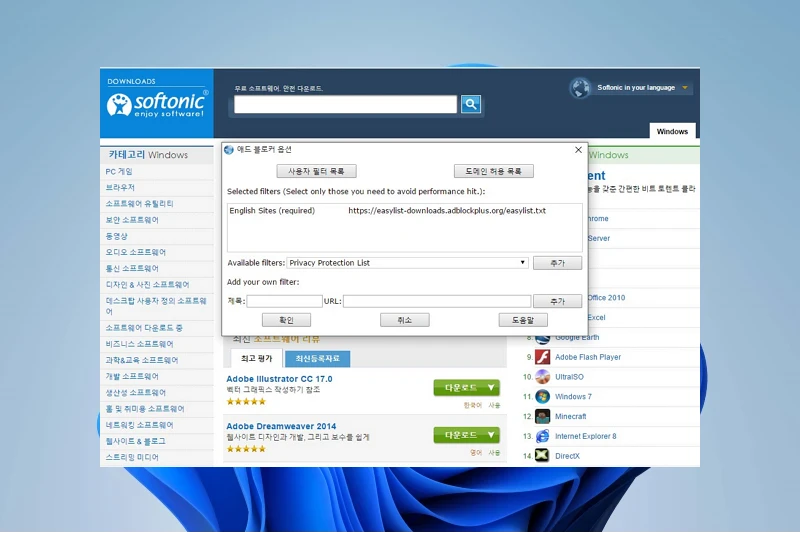Open the Adobe Flash Player link

click(x=588, y=357)
